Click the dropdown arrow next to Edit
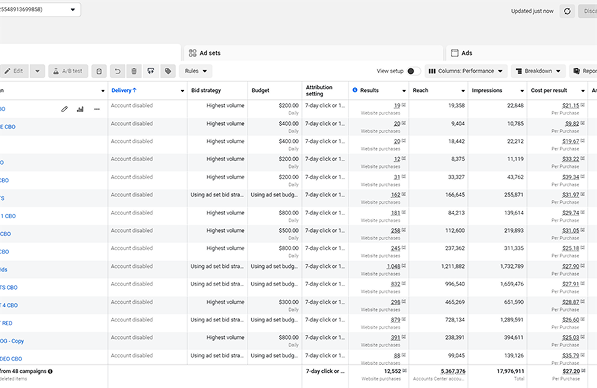 37,71
